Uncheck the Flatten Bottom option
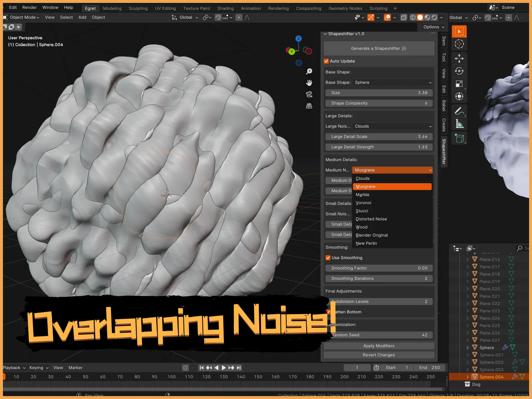 [x=329, y=312]
